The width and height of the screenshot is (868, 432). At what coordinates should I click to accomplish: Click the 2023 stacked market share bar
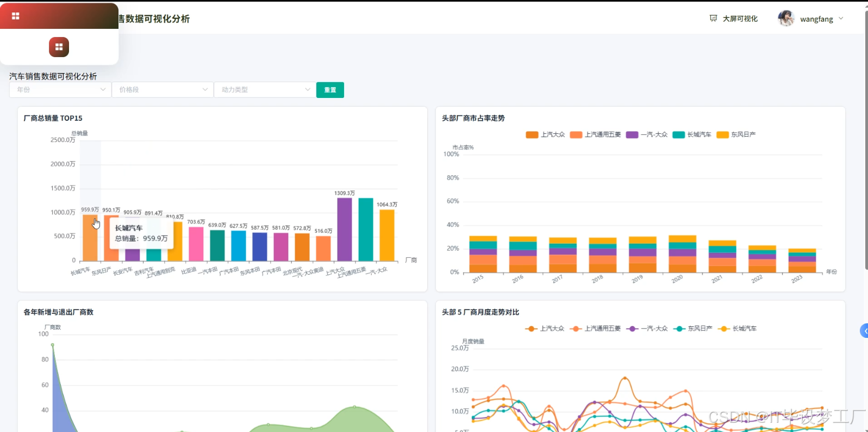(x=802, y=261)
